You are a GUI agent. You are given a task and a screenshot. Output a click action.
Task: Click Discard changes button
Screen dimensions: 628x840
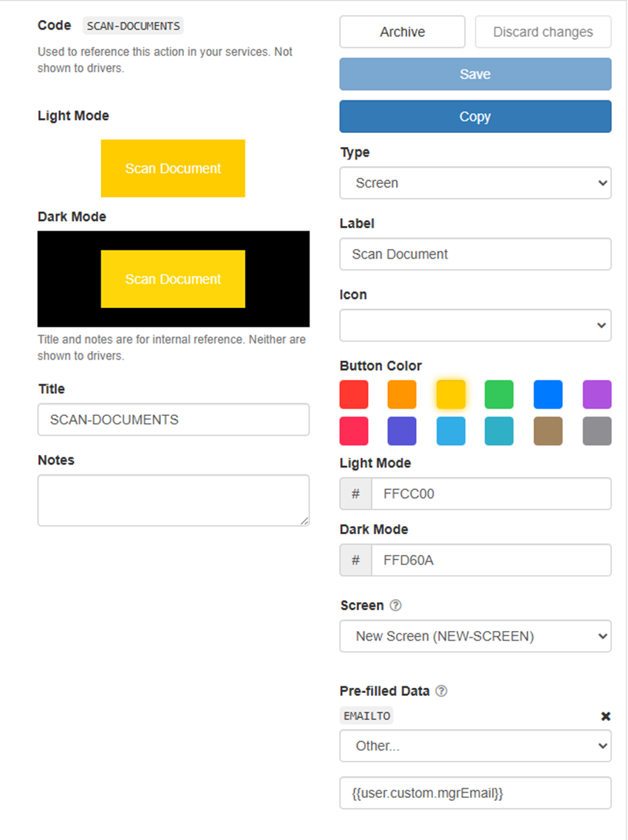point(543,33)
